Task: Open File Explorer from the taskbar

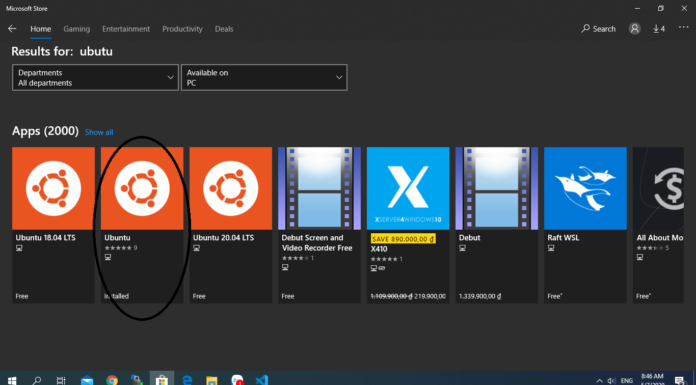Action: pyautogui.click(x=212, y=380)
